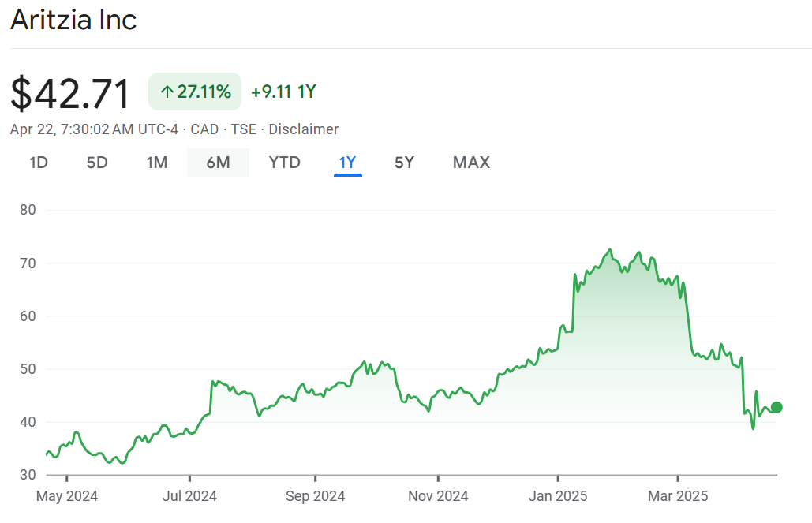Viewport: 812px width, 523px height.
Task: Click the Jul 2024 axis label
Action: coord(189,496)
